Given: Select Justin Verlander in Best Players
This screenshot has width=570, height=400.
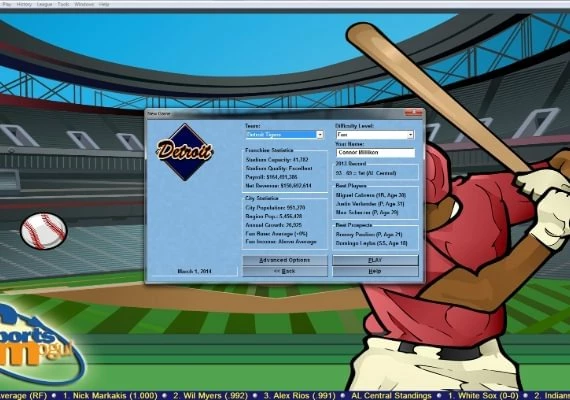Looking at the screenshot, I should (370, 204).
